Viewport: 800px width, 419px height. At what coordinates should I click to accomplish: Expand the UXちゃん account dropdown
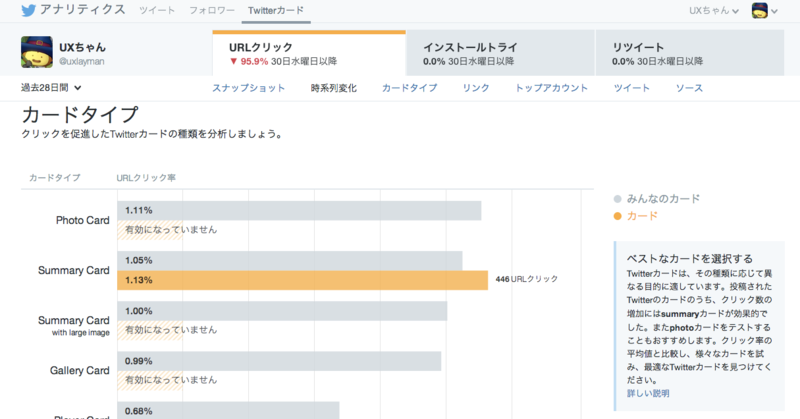pyautogui.click(x=714, y=11)
